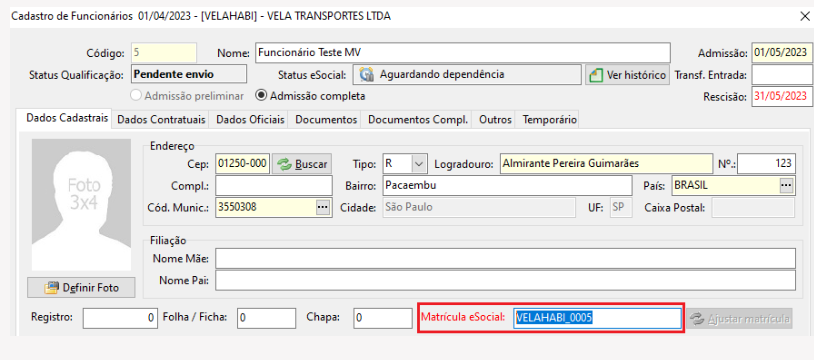Click into the Nome Mãe field

click(x=505, y=258)
